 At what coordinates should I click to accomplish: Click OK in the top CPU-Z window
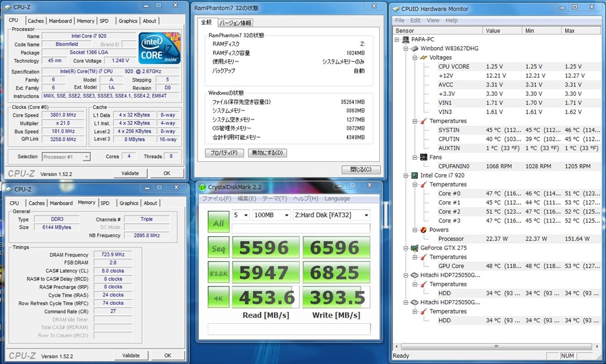click(167, 173)
